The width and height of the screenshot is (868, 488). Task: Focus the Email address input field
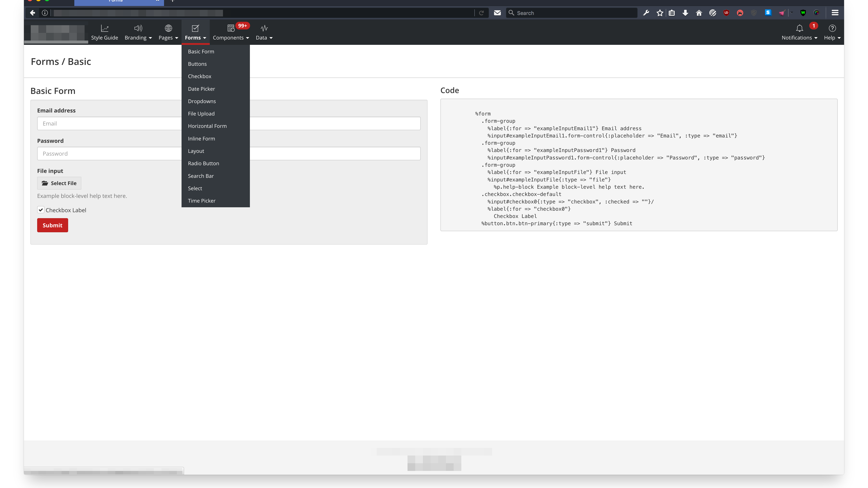pos(229,124)
